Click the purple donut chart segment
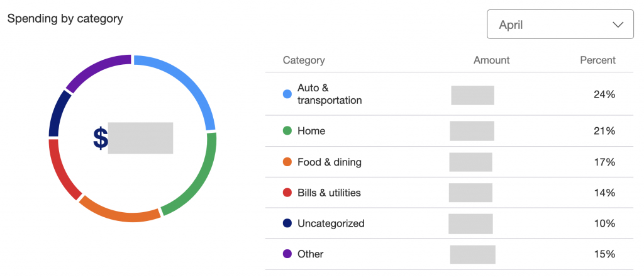 tap(93, 71)
